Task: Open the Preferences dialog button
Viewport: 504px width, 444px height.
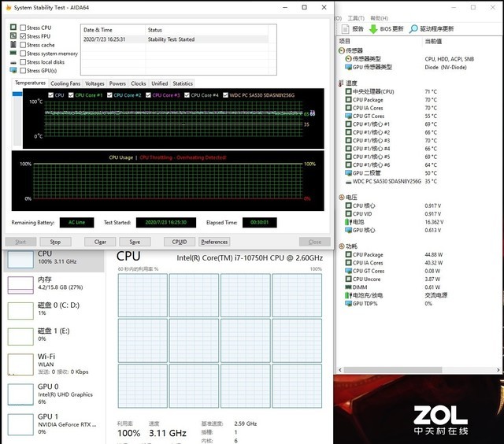Action: pyautogui.click(x=214, y=242)
